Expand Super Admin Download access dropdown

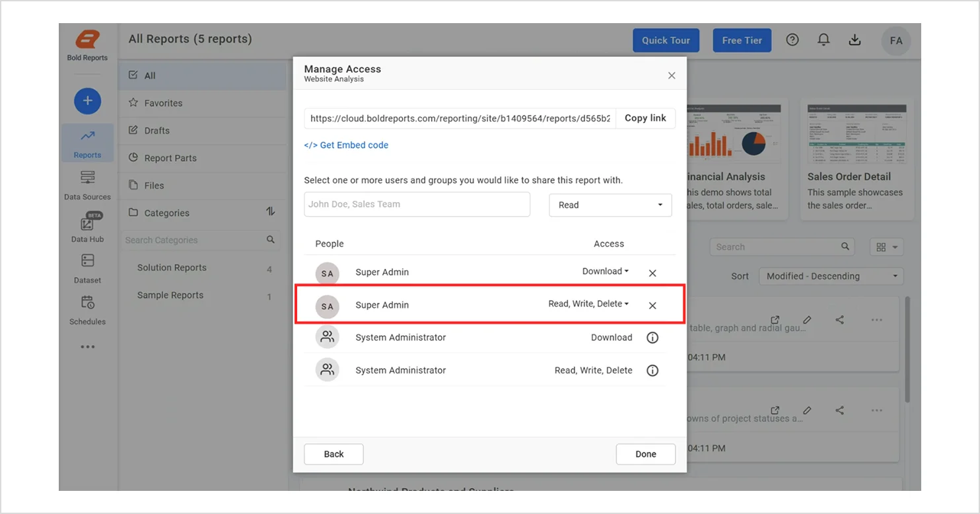[x=606, y=272]
